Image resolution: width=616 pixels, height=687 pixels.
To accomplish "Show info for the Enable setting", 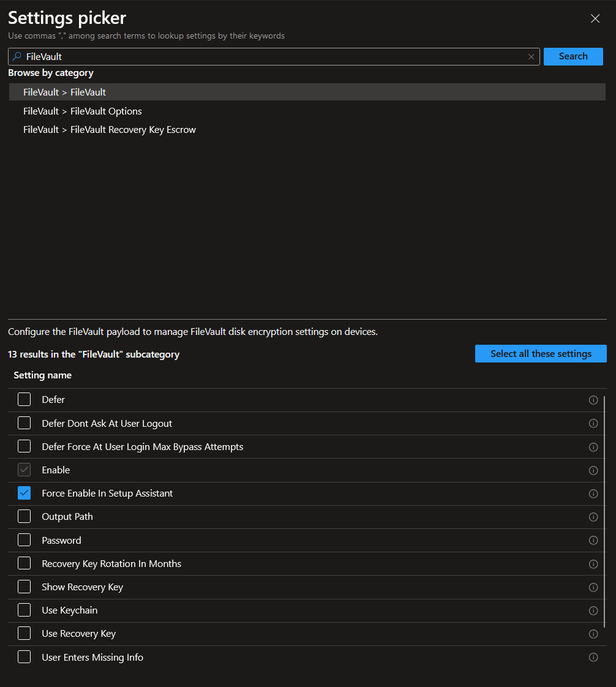I will (593, 470).
